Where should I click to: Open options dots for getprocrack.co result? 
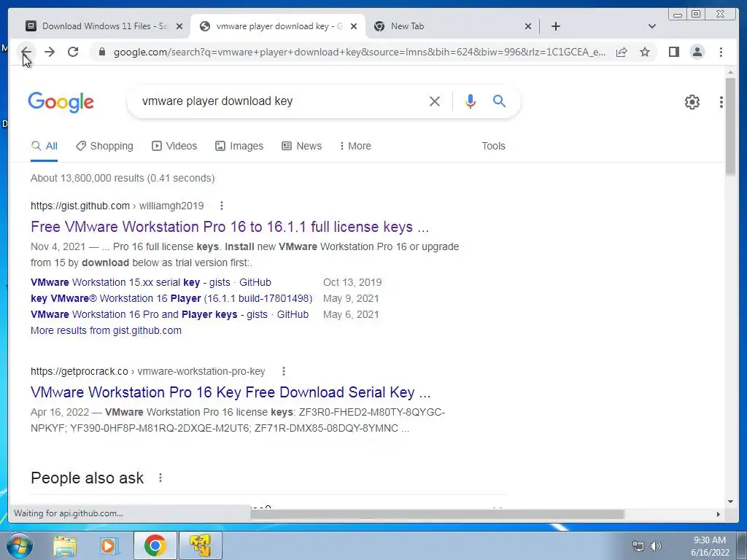pos(284,371)
